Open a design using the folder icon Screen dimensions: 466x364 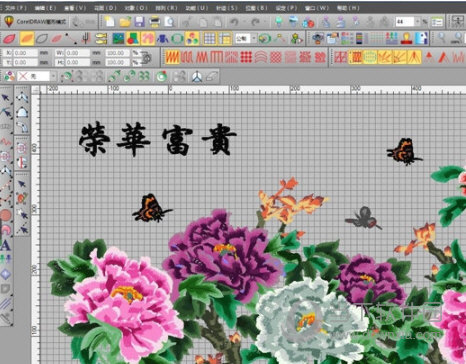[x=125, y=22]
